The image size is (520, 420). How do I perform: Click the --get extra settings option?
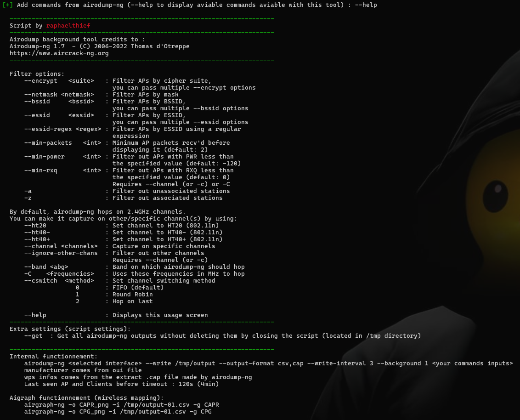pyautogui.click(x=33, y=336)
